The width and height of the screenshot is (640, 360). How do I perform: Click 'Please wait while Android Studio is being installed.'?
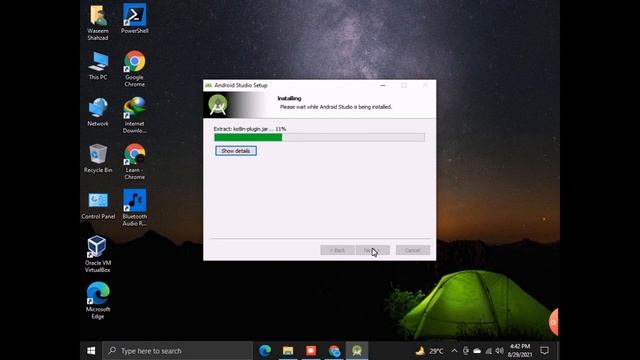pos(336,107)
